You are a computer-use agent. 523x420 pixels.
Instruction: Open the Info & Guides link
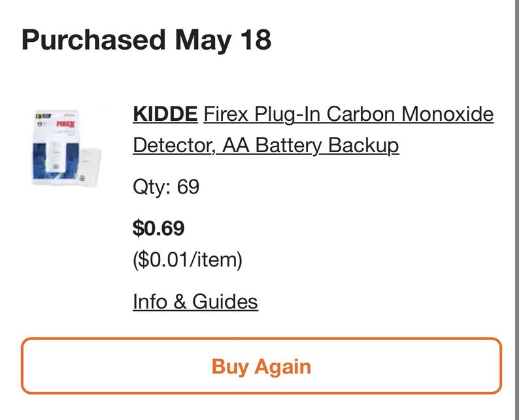coord(195,302)
